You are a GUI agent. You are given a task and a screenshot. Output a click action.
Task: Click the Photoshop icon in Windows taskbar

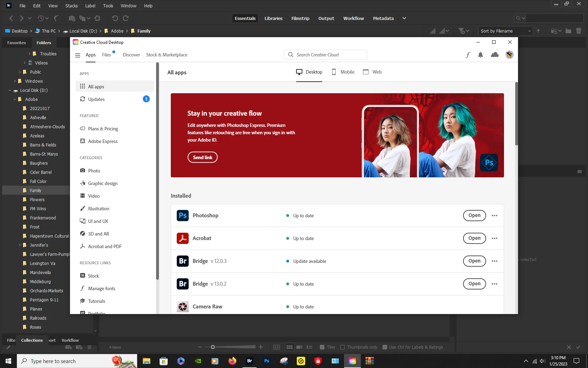[x=267, y=361]
